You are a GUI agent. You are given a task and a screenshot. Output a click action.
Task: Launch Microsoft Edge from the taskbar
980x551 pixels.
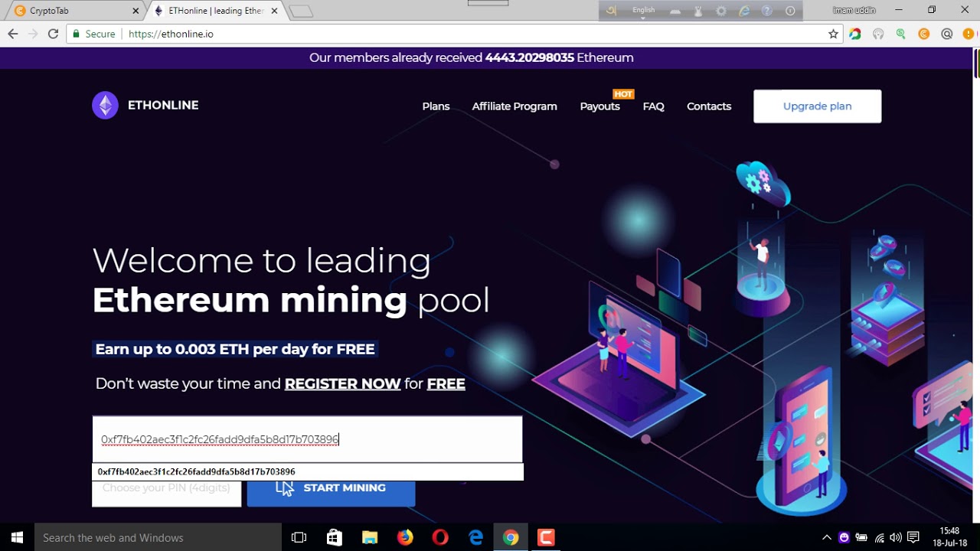click(475, 537)
